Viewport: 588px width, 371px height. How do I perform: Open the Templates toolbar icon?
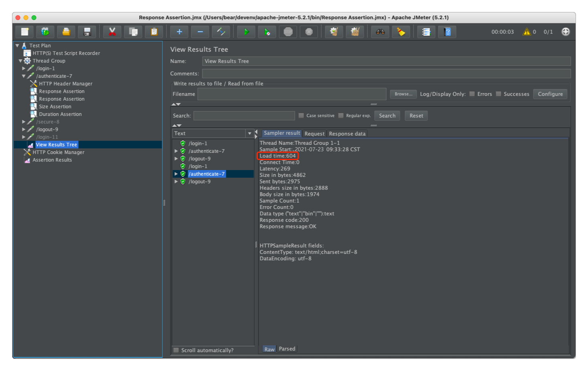(x=45, y=32)
